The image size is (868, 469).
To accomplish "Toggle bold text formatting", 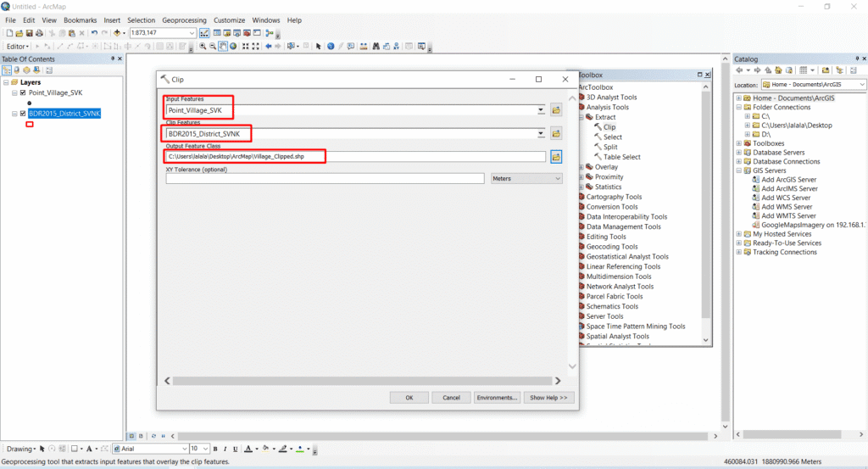I will 215,449.
